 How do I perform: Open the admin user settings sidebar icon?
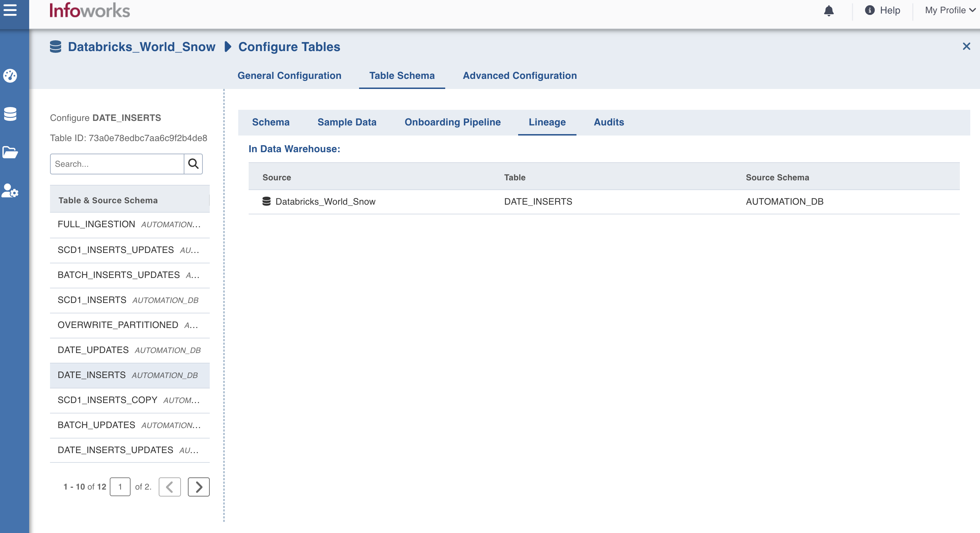click(10, 190)
